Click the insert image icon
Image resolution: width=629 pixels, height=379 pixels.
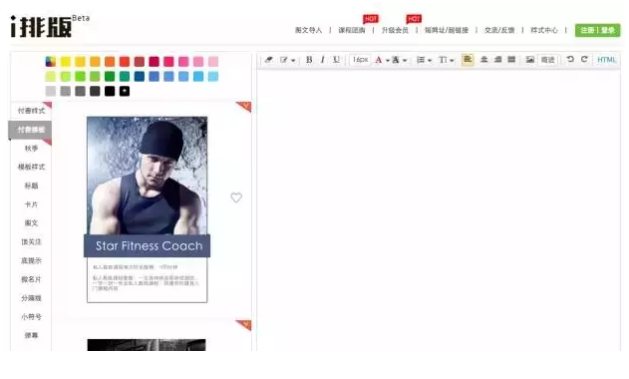[530, 60]
